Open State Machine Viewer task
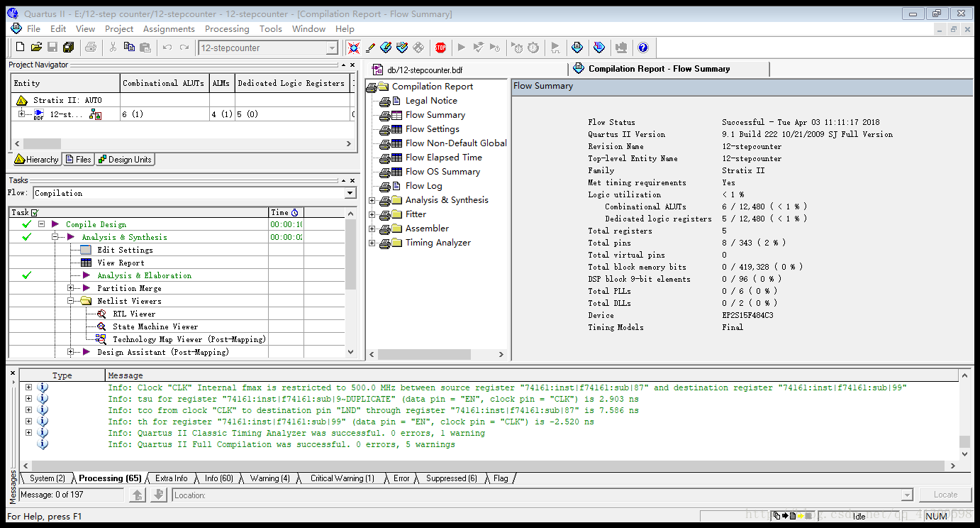980x528 pixels. coord(155,326)
